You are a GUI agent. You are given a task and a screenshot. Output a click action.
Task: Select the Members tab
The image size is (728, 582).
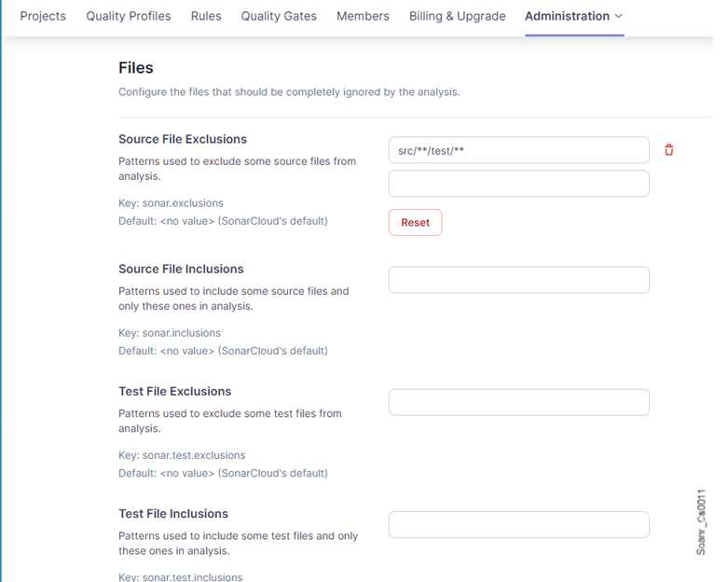[363, 16]
